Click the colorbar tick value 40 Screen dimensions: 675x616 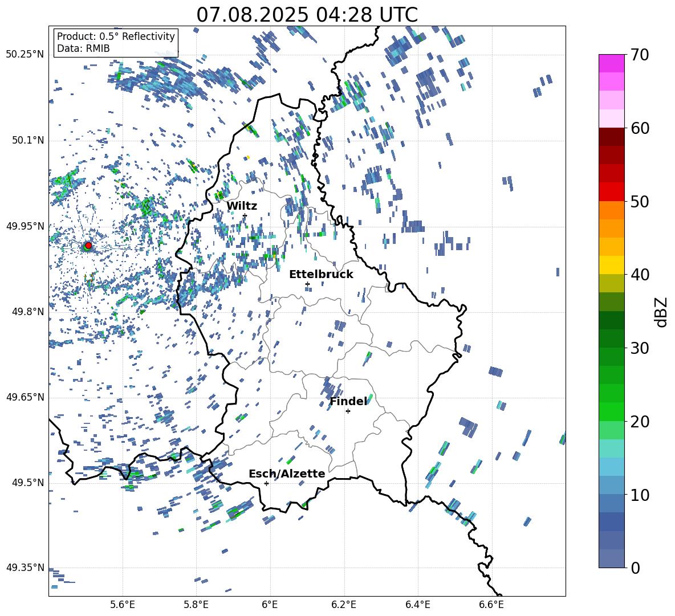(x=640, y=275)
